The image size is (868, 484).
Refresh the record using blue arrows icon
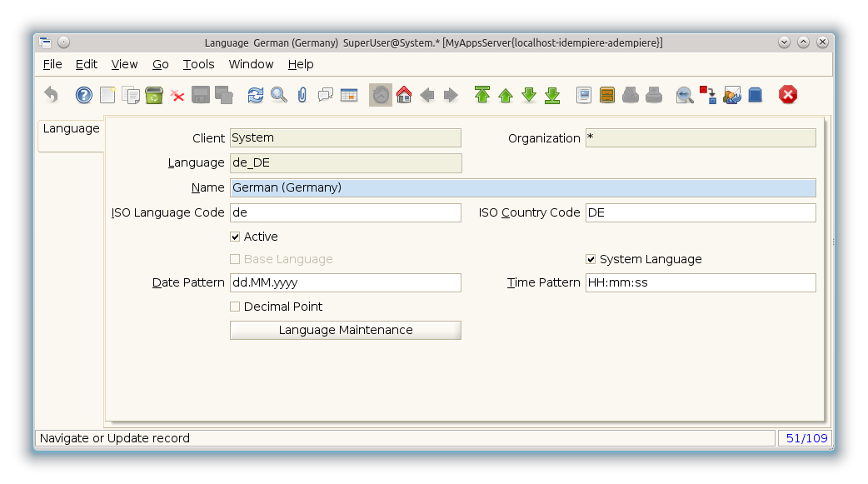coord(256,95)
